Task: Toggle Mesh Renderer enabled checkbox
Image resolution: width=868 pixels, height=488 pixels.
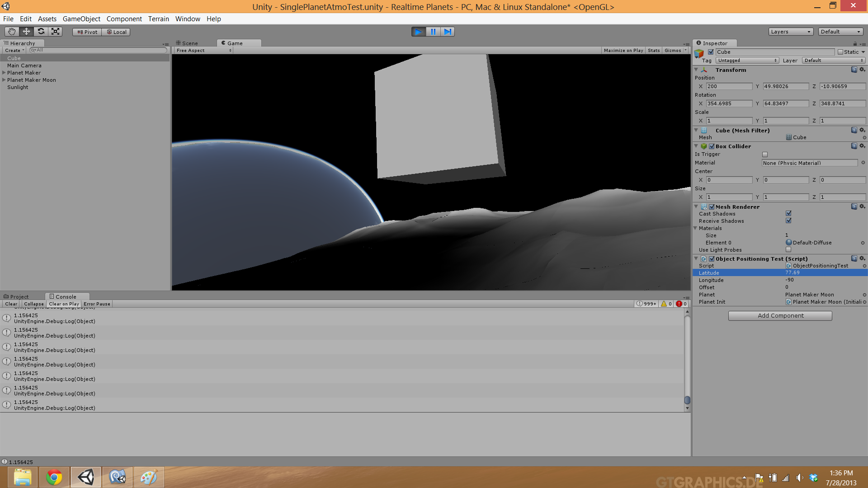Action: 712,207
